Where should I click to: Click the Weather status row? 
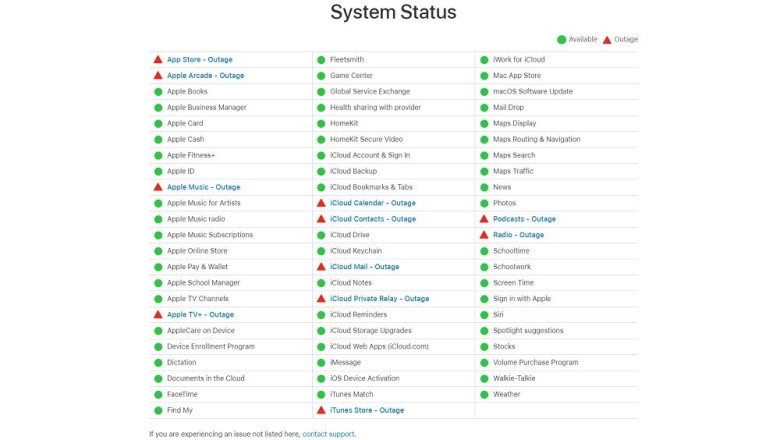point(506,394)
